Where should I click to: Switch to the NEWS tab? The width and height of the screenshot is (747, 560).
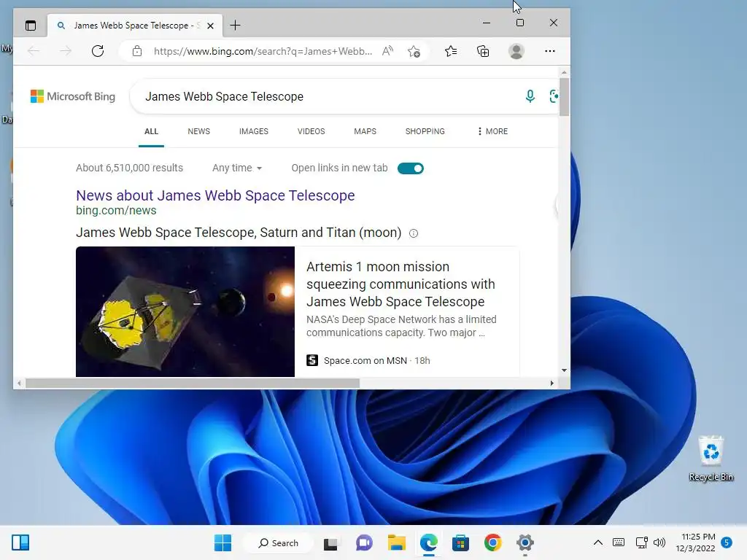[198, 131]
